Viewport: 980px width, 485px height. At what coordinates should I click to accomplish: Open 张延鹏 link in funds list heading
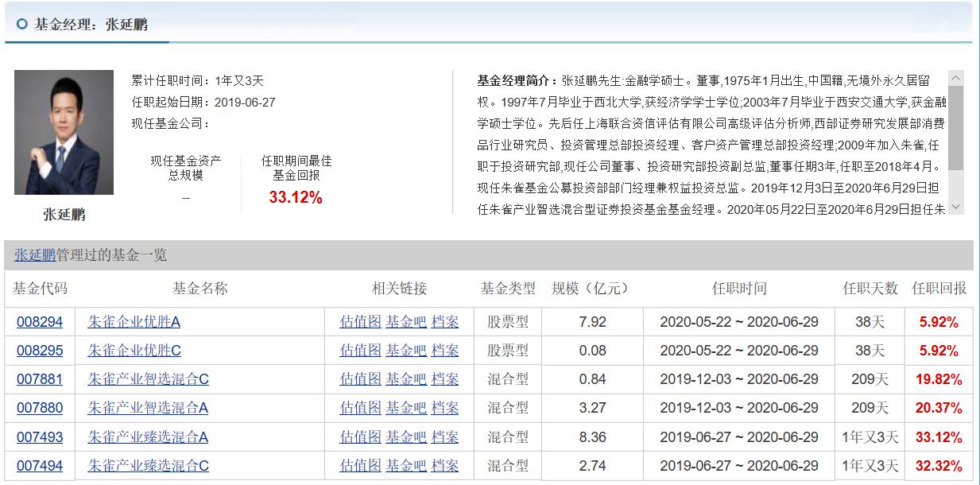(35, 255)
